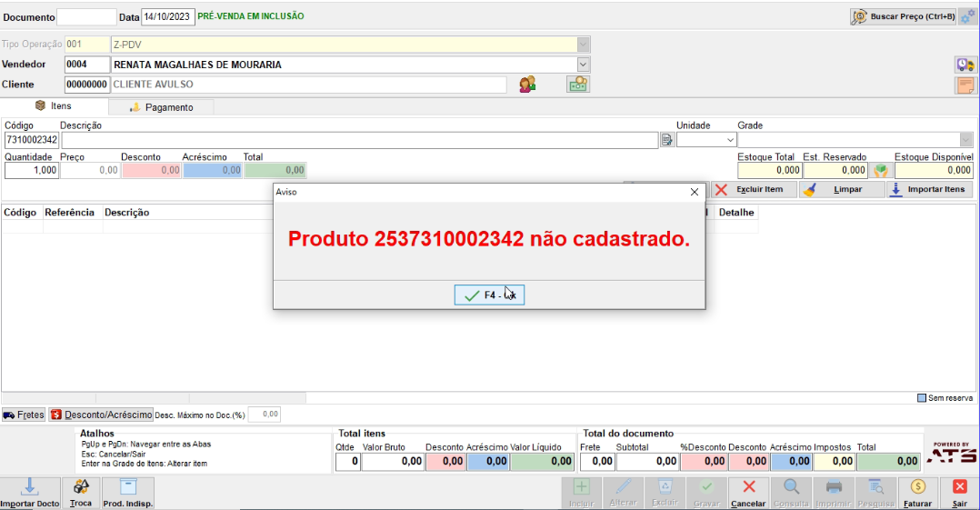
Task: Open the customer search people icon
Action: pyautogui.click(x=527, y=85)
